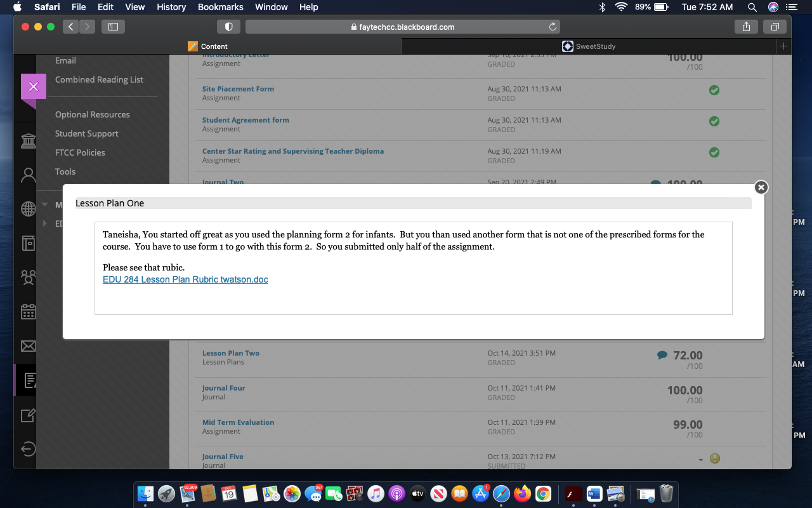The image size is (812, 508).
Task: Go forward with Safari's forward arrow
Action: [x=87, y=27]
